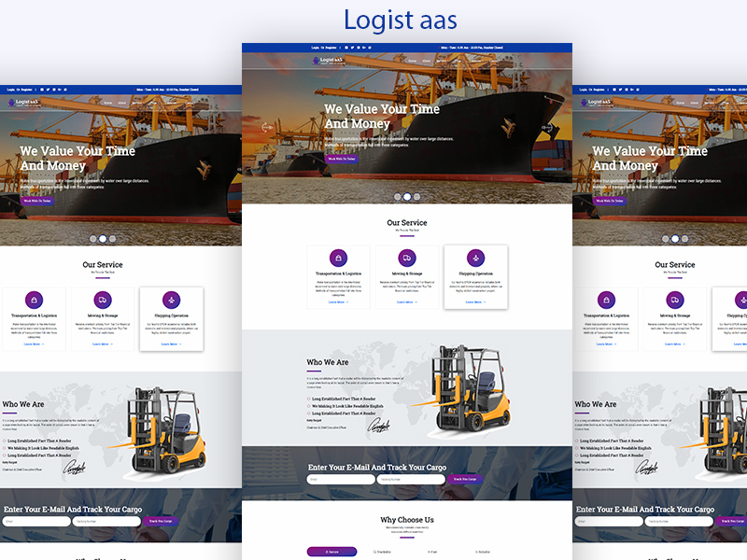747x560 pixels.
Task: Click the Transportation & Logistics icon in right mockup
Action: point(606,300)
